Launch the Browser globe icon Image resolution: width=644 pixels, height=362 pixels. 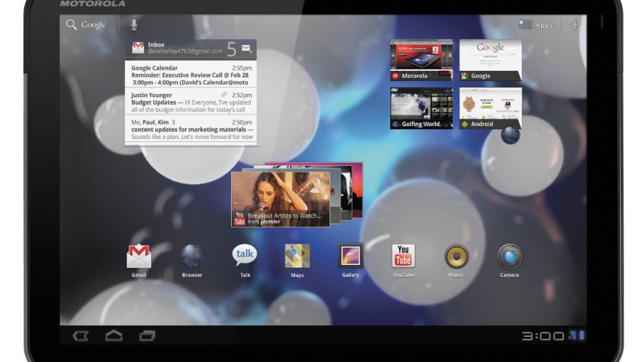192,256
